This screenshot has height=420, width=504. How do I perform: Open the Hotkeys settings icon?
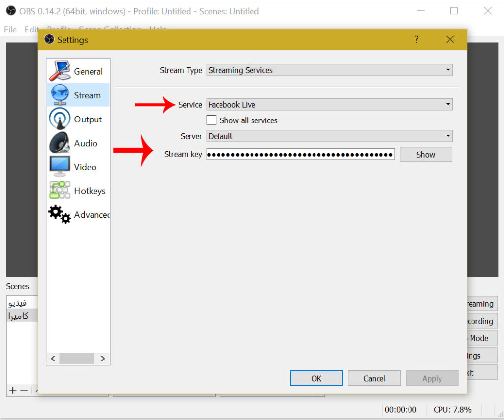(60, 190)
